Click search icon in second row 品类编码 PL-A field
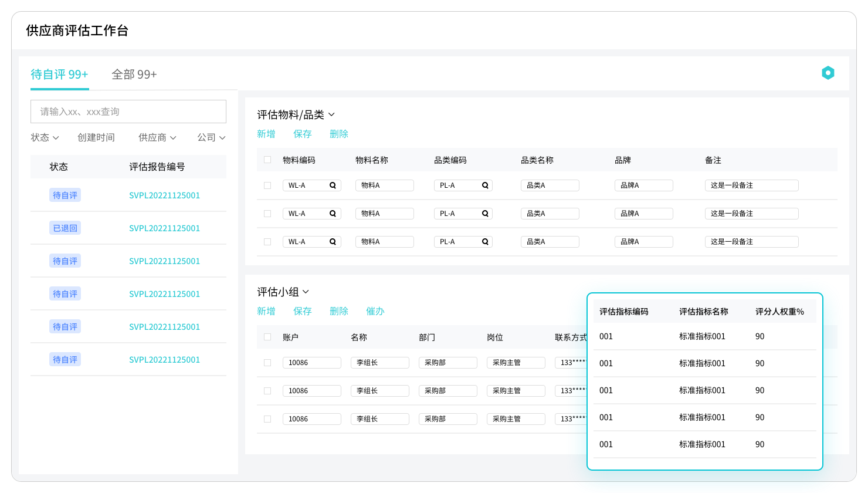The width and height of the screenshot is (868, 493). click(485, 214)
